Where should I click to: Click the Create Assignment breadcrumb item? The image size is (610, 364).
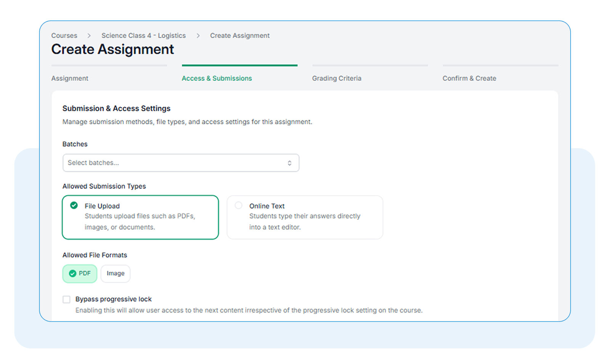[240, 35]
